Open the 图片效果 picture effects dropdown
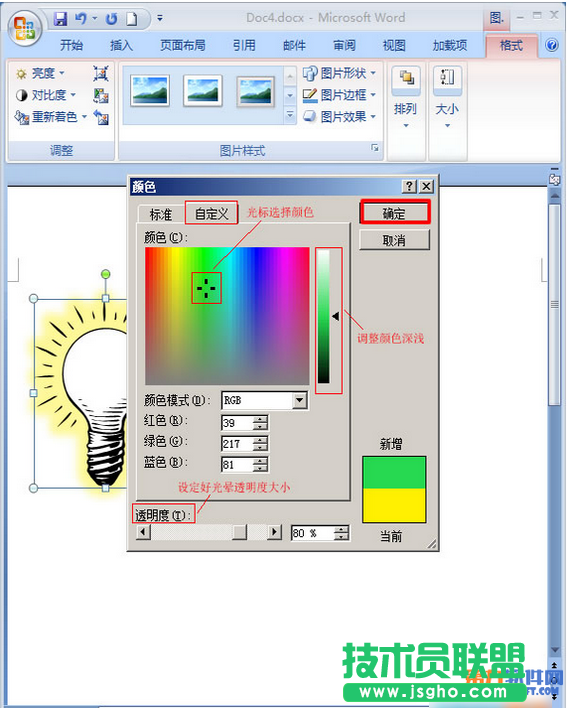Image resolution: width=570 pixels, height=708 pixels. [339, 117]
